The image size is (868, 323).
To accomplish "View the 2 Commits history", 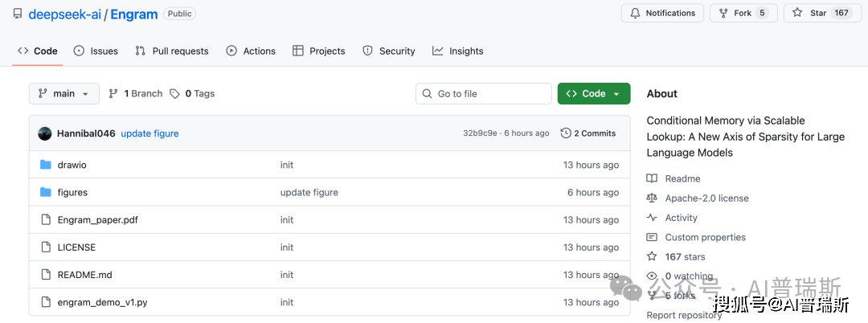I will click(x=588, y=133).
